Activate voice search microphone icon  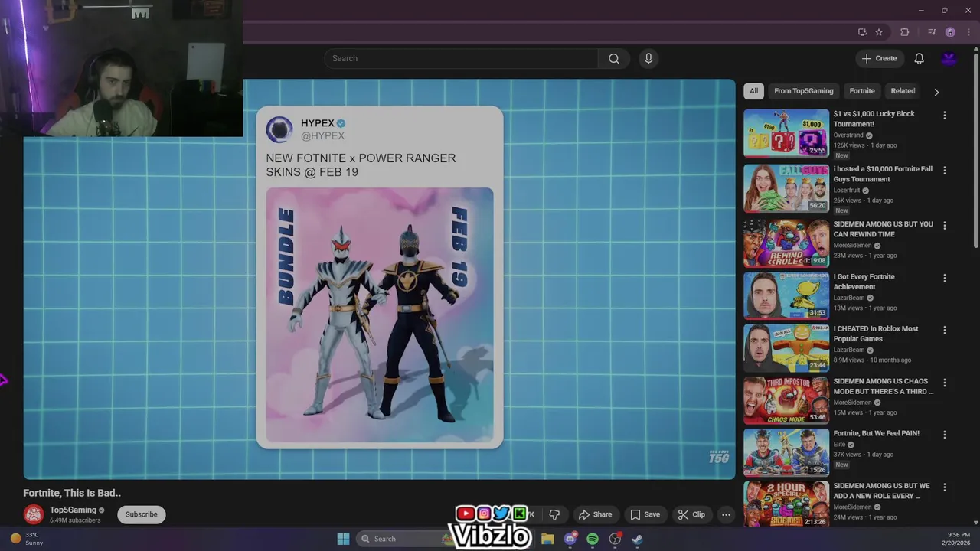click(x=648, y=59)
